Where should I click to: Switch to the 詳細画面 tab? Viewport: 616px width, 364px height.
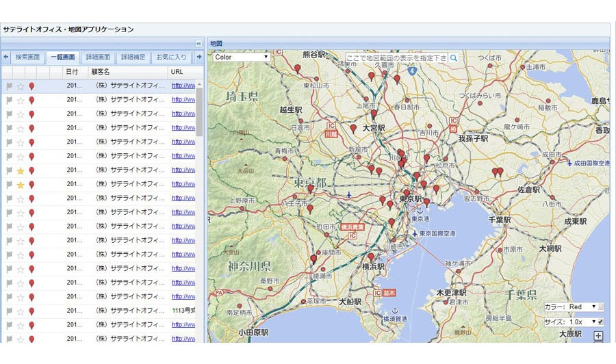[x=98, y=57]
